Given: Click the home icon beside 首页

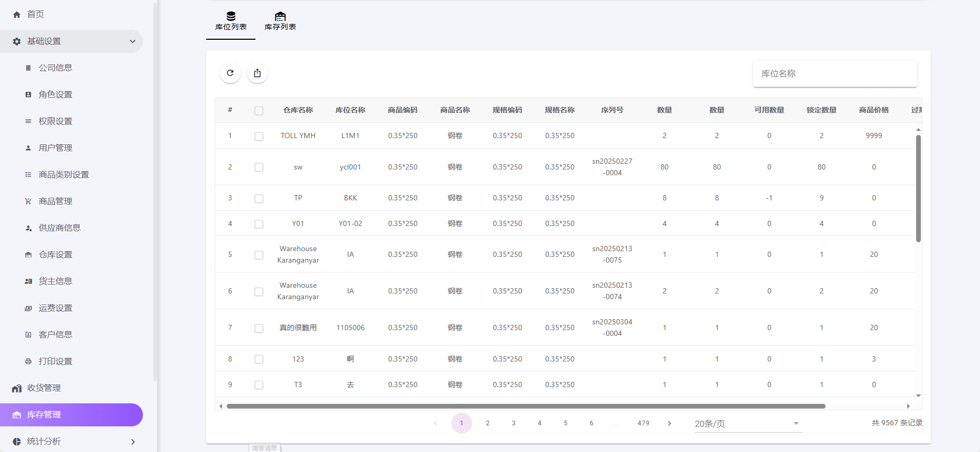Looking at the screenshot, I should point(17,15).
